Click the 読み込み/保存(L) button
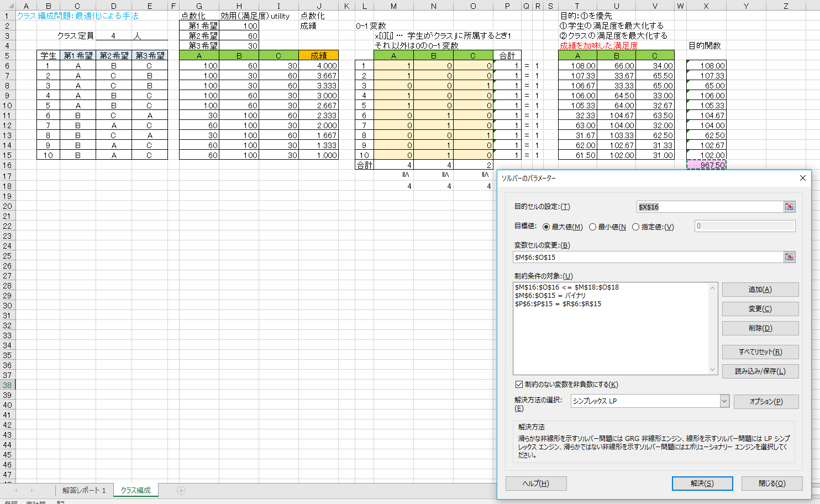Image resolution: width=820 pixels, height=504 pixels. point(760,371)
